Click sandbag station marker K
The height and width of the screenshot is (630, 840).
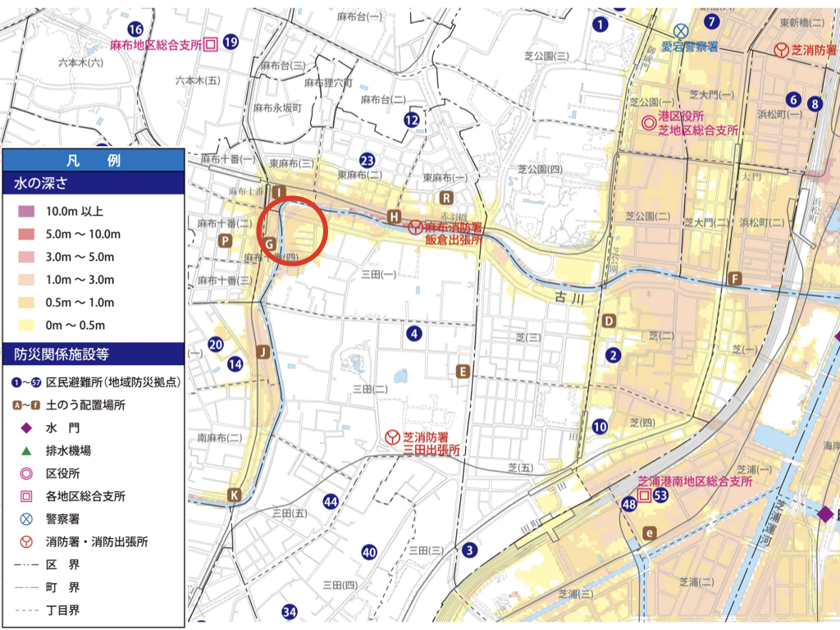click(x=235, y=495)
